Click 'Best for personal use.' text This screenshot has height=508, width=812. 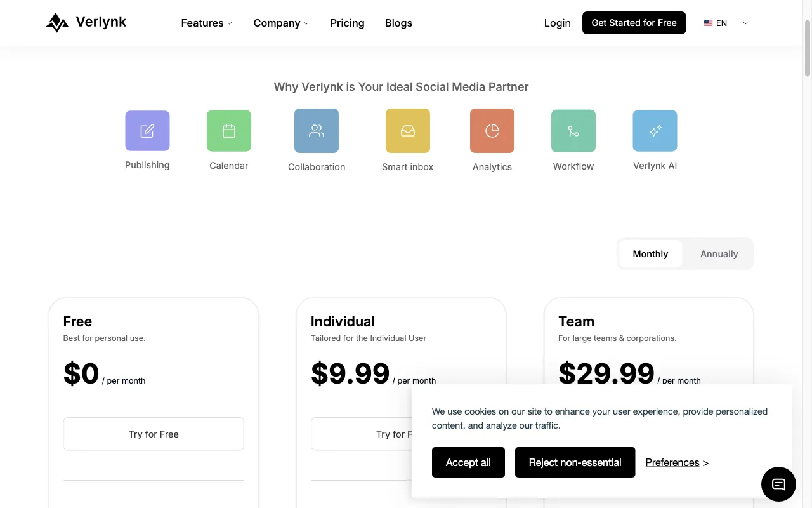coord(104,338)
